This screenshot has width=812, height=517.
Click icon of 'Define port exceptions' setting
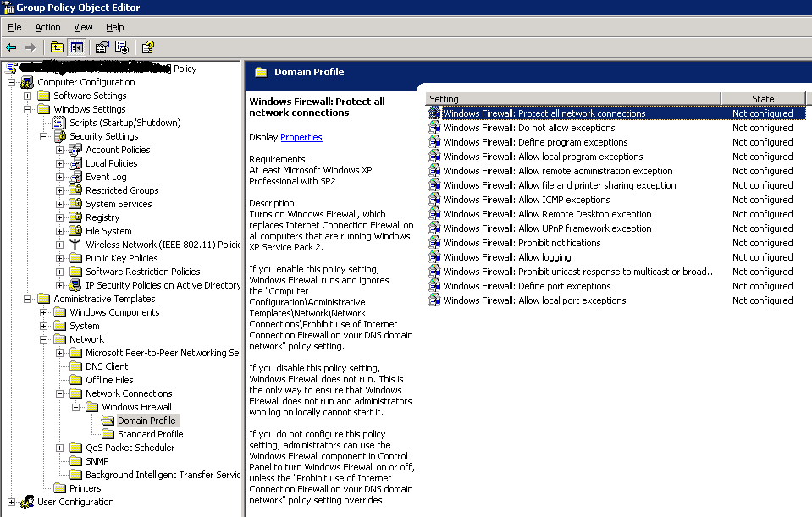pos(434,286)
